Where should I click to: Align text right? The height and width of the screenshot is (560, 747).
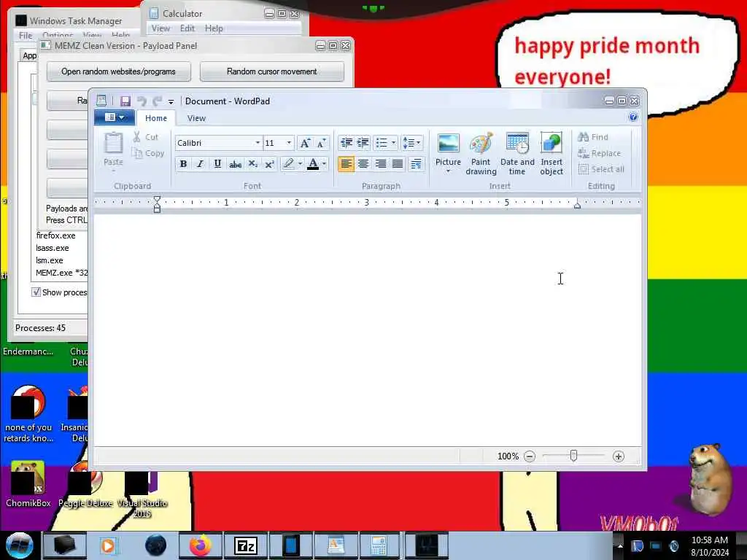(x=380, y=164)
